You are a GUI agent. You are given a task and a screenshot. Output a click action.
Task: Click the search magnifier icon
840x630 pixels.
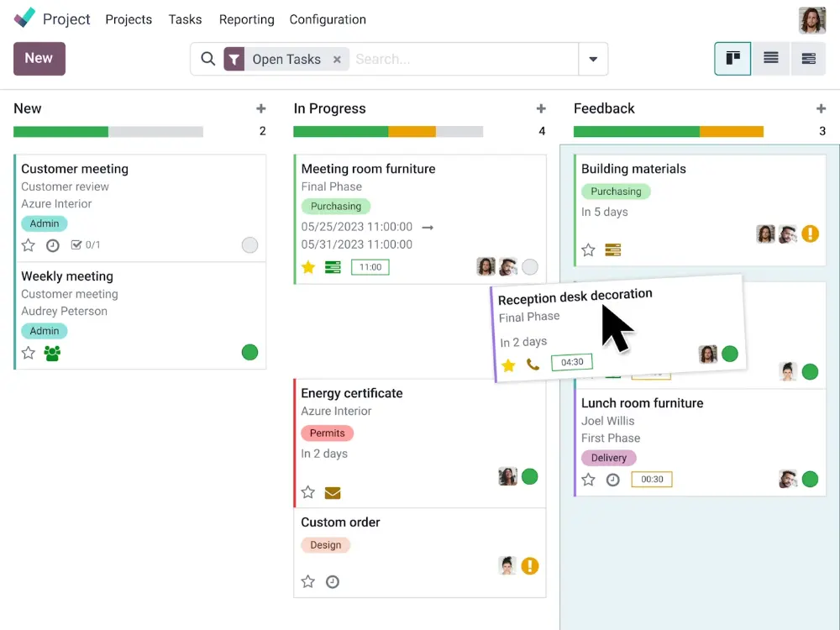pyautogui.click(x=208, y=60)
